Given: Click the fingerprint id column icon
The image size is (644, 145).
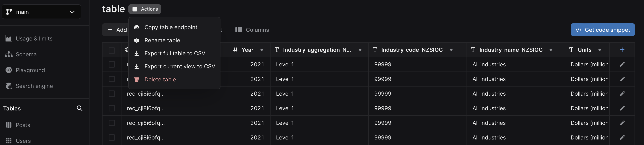Looking at the screenshot, I should (127, 50).
